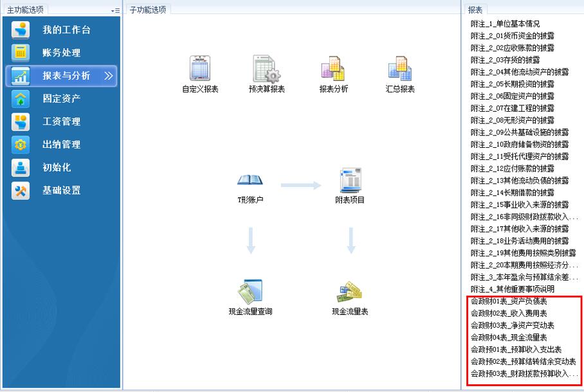The image size is (584, 392).
Task: Click 附注_2_18业务活动费用的披露
Action: point(520,241)
